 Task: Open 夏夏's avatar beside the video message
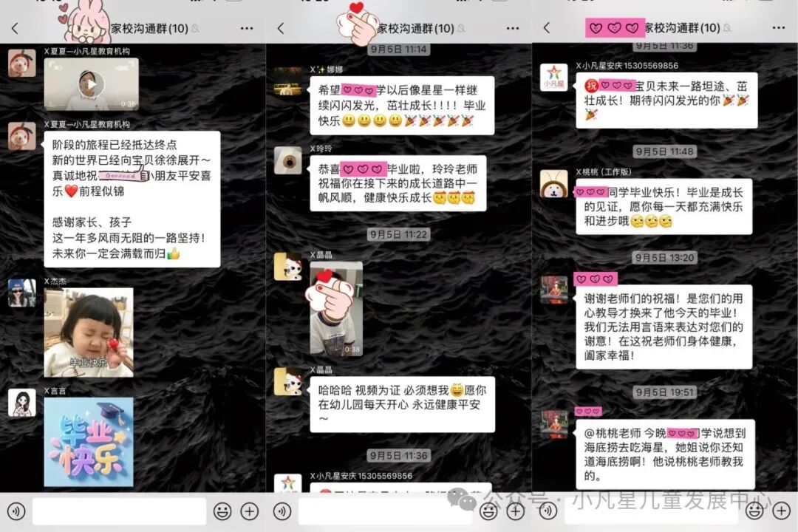pyautogui.click(x=22, y=63)
